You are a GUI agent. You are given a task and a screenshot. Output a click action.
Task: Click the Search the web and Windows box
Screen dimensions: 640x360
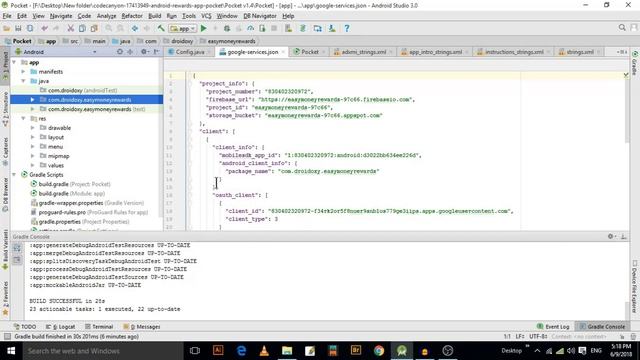tap(102, 351)
